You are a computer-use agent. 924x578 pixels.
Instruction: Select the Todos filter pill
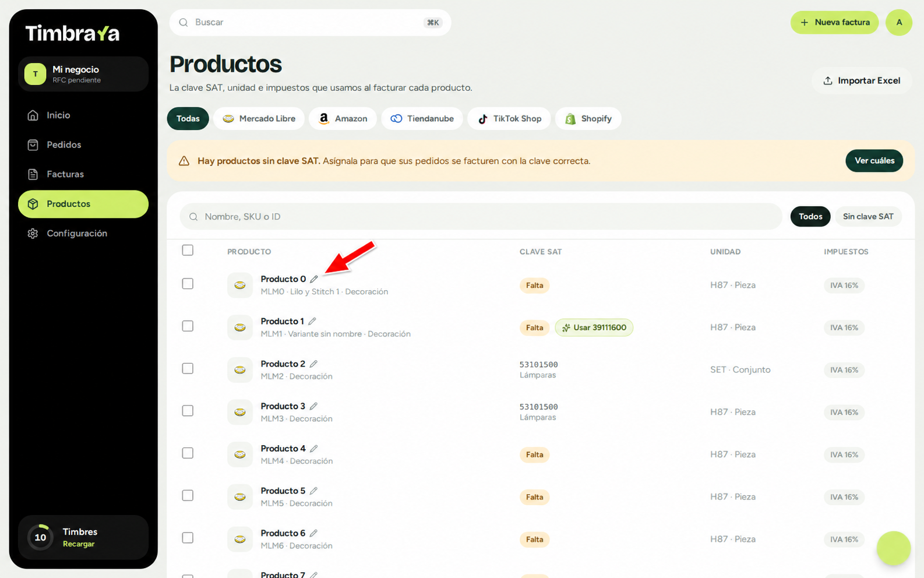pos(810,216)
